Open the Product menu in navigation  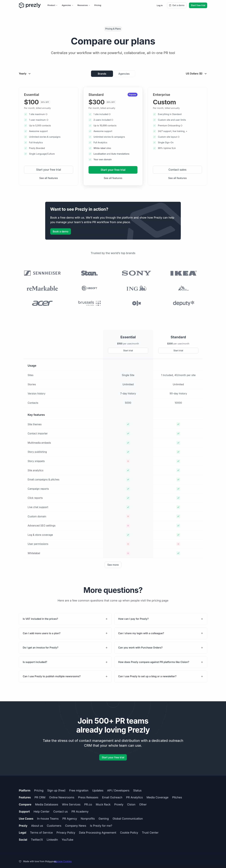(x=52, y=5)
